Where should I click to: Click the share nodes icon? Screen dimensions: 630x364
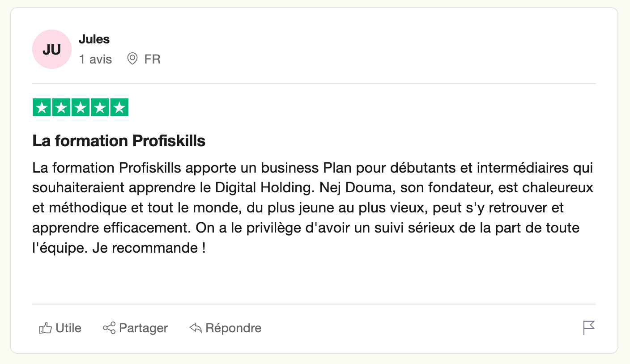point(109,328)
